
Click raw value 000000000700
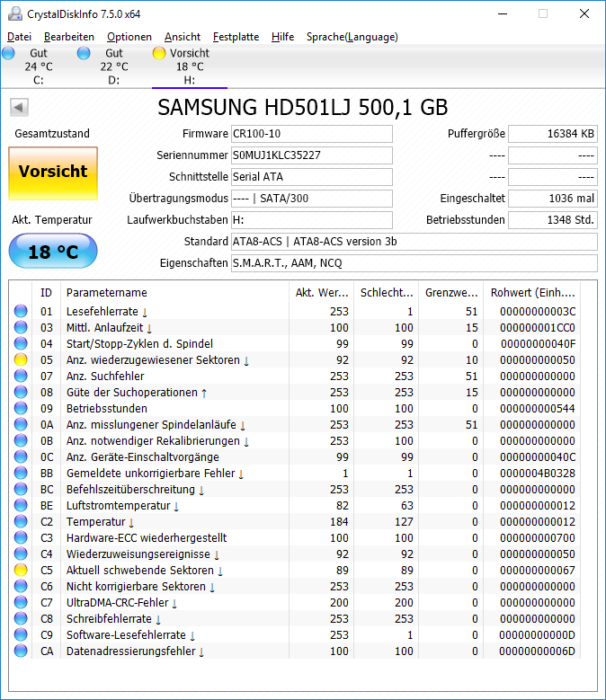coord(538,538)
